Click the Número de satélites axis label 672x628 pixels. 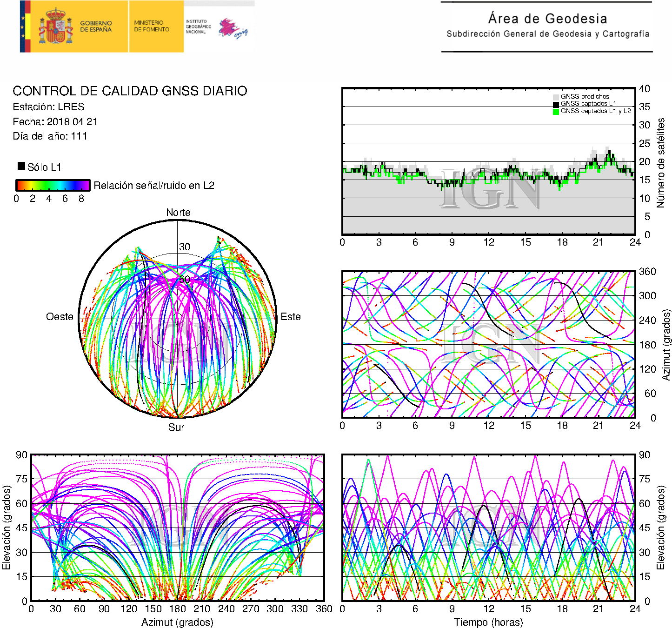point(661,162)
